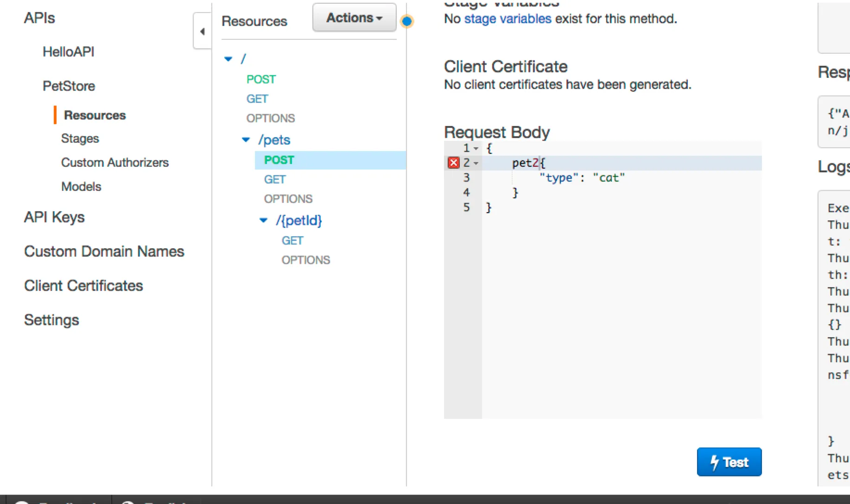Select GET method under /{petId}
850x504 pixels.
tap(292, 241)
